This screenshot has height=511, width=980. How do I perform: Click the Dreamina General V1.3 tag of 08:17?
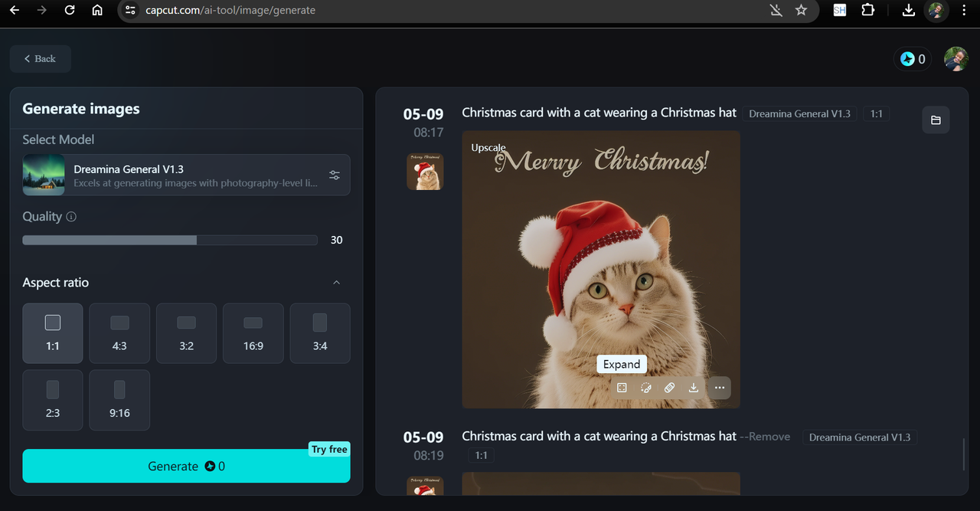tap(799, 113)
